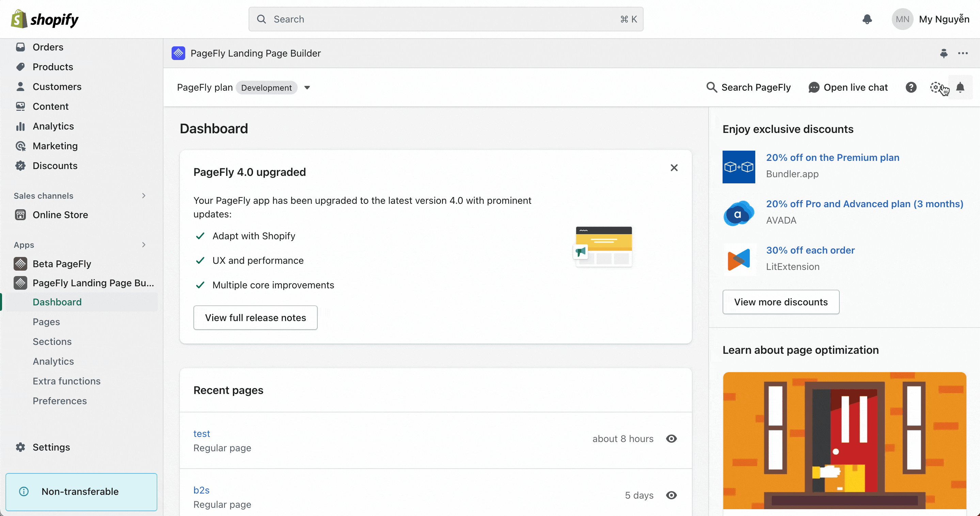Open 20% off Pro and Advanced plan link
Viewport: 980px width, 516px height.
(x=865, y=204)
